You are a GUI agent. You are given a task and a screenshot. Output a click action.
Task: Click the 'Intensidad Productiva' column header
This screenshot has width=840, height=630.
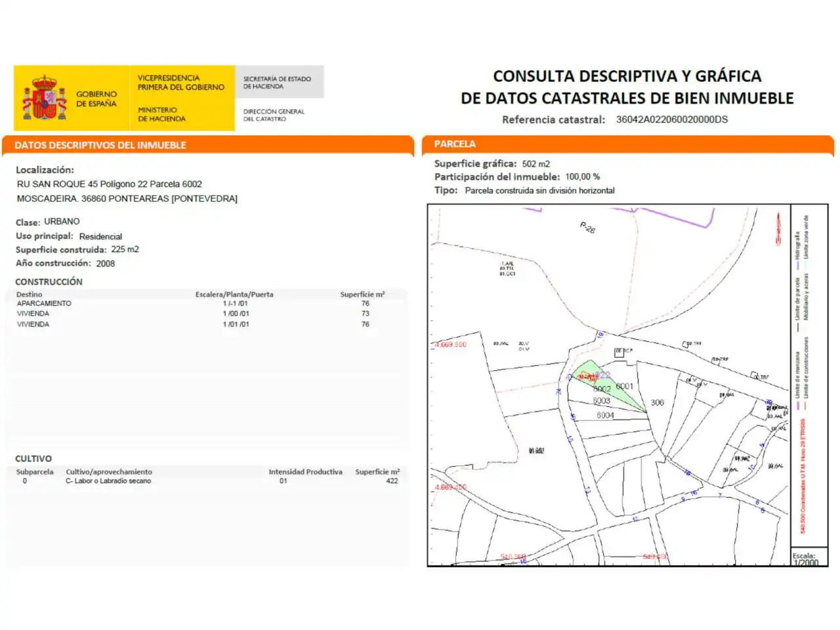tap(306, 472)
